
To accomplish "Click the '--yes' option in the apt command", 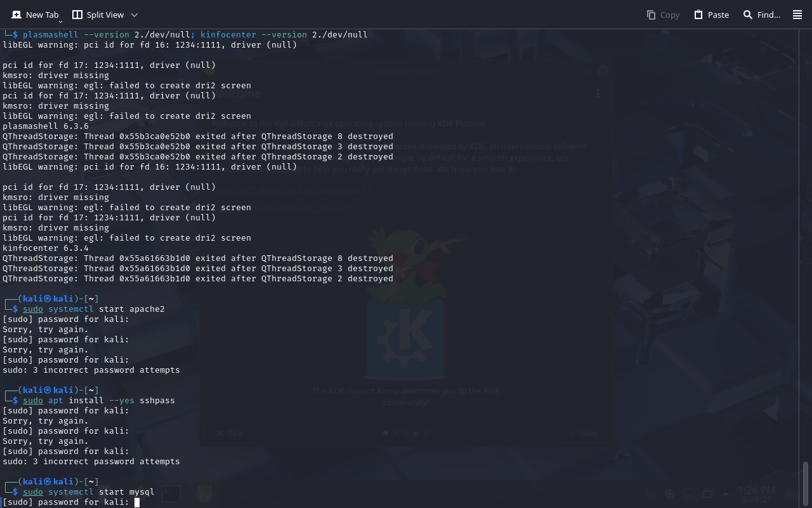I will [122, 401].
